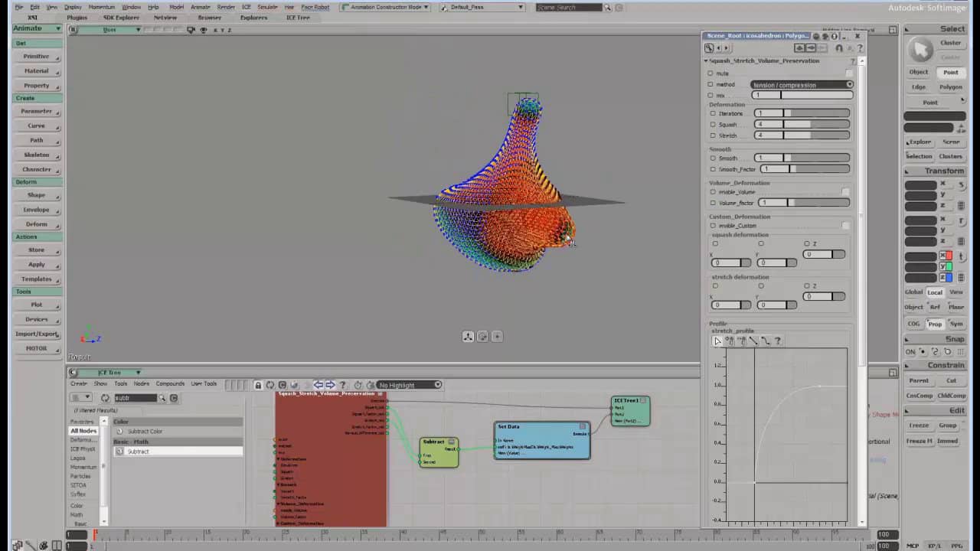This screenshot has width=980, height=551.
Task: Click the lock icon in ICE Tree toolbar
Action: [x=258, y=385]
